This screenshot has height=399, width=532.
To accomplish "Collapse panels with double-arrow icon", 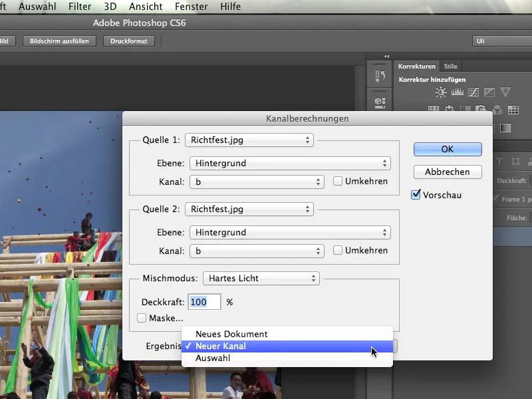I will [386, 56].
